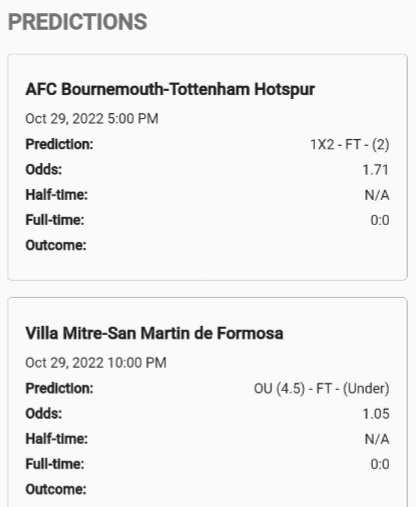Viewport: 416px width, 507px height.
Task: Open the Villa Mitre-San Martin de Formosa title
Action: click(154, 333)
